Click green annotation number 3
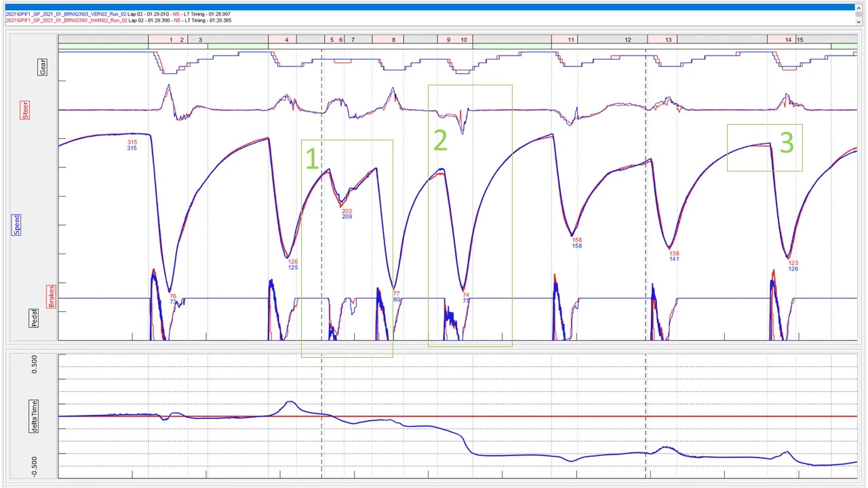This screenshot has height=488, width=868. [x=786, y=143]
